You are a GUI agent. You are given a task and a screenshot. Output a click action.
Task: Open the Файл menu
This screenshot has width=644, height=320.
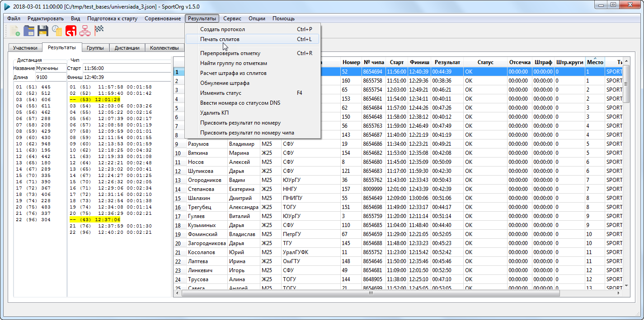pyautogui.click(x=14, y=19)
